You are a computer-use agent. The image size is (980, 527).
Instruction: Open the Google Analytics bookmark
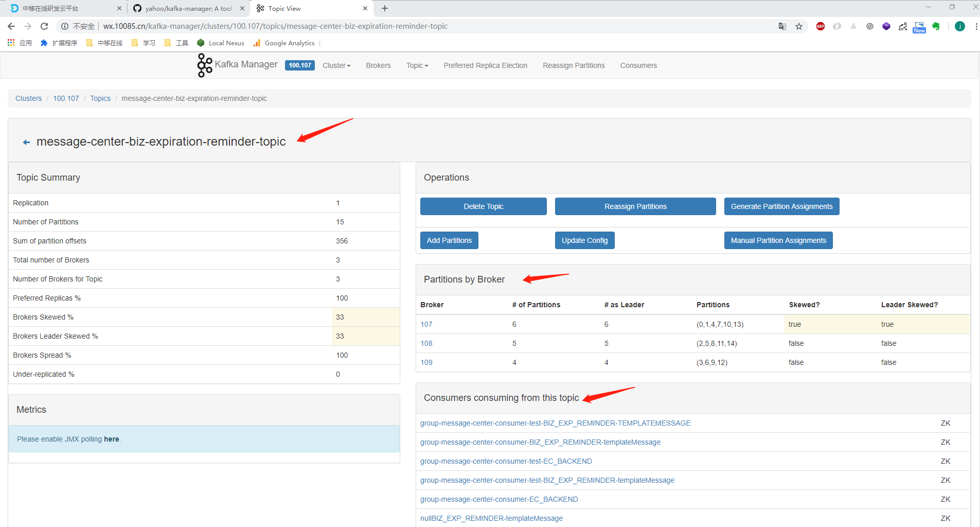(284, 43)
